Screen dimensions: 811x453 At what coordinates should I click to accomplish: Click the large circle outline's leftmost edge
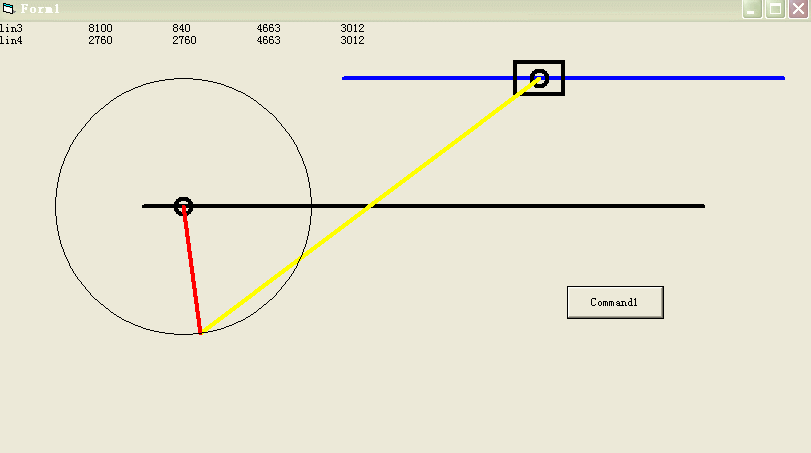pos(56,206)
